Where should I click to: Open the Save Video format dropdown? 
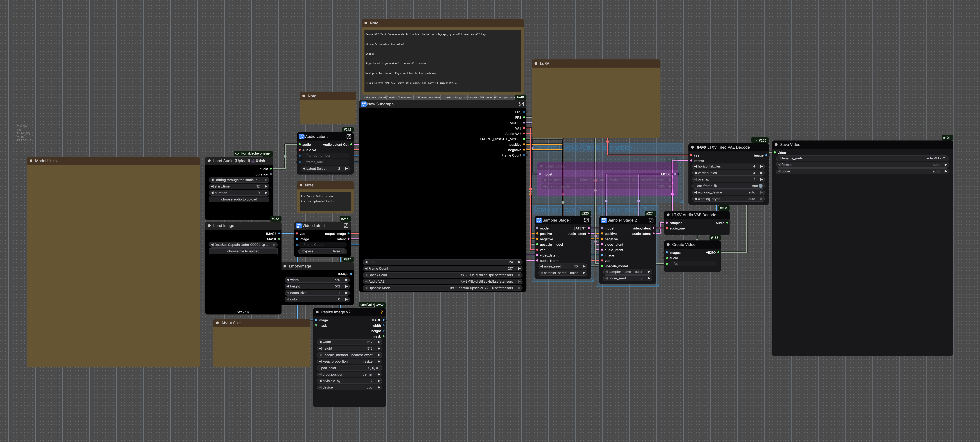tap(862, 165)
